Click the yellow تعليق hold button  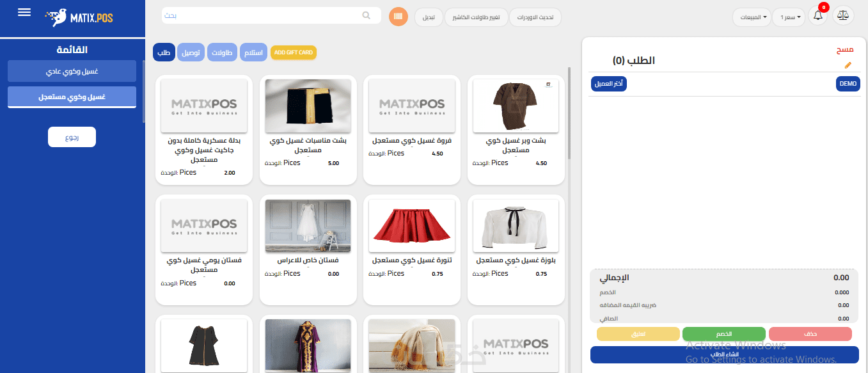(x=638, y=334)
